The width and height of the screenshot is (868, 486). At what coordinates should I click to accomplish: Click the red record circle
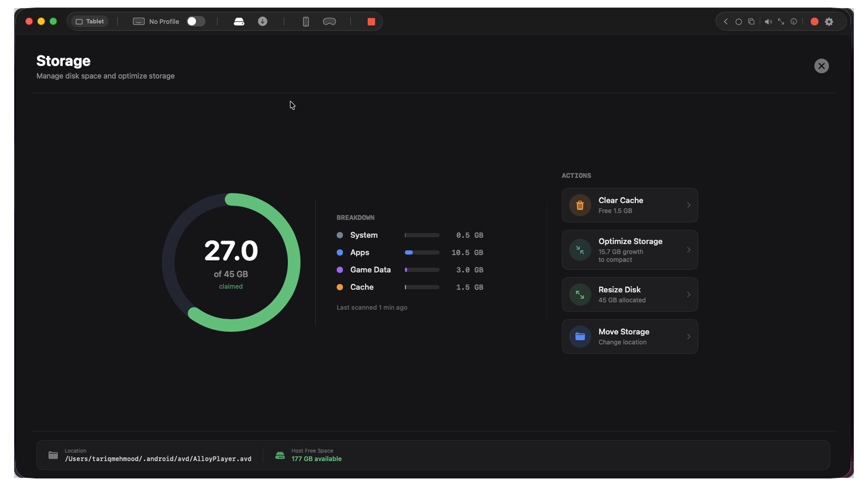click(x=815, y=22)
